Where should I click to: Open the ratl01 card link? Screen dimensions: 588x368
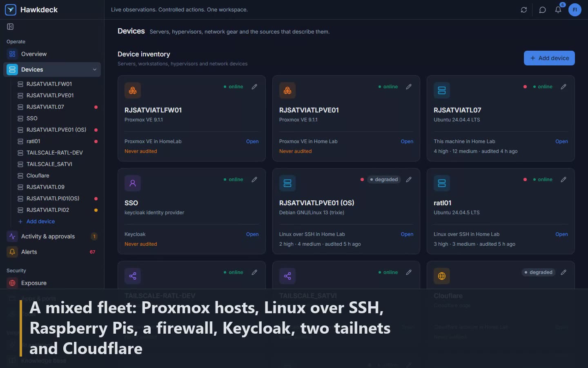(x=561, y=234)
